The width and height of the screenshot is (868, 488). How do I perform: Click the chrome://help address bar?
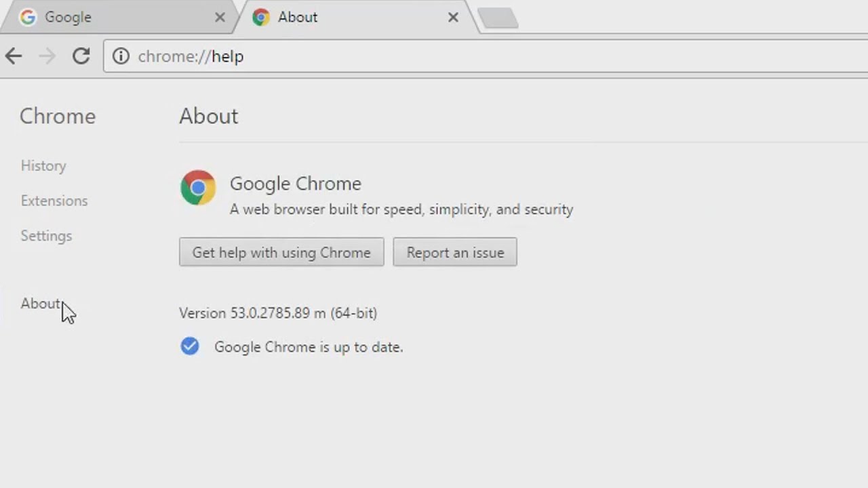(475, 56)
